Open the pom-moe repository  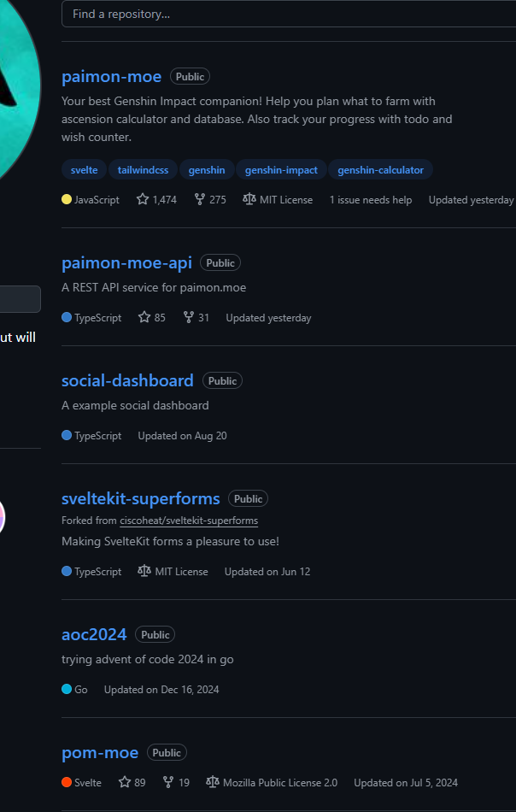click(100, 752)
